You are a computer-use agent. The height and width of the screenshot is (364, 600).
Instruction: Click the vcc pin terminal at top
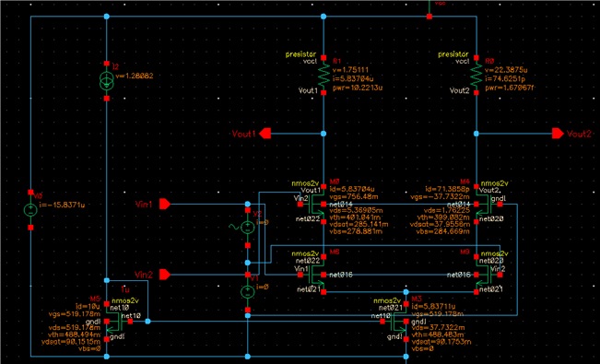coord(429,17)
